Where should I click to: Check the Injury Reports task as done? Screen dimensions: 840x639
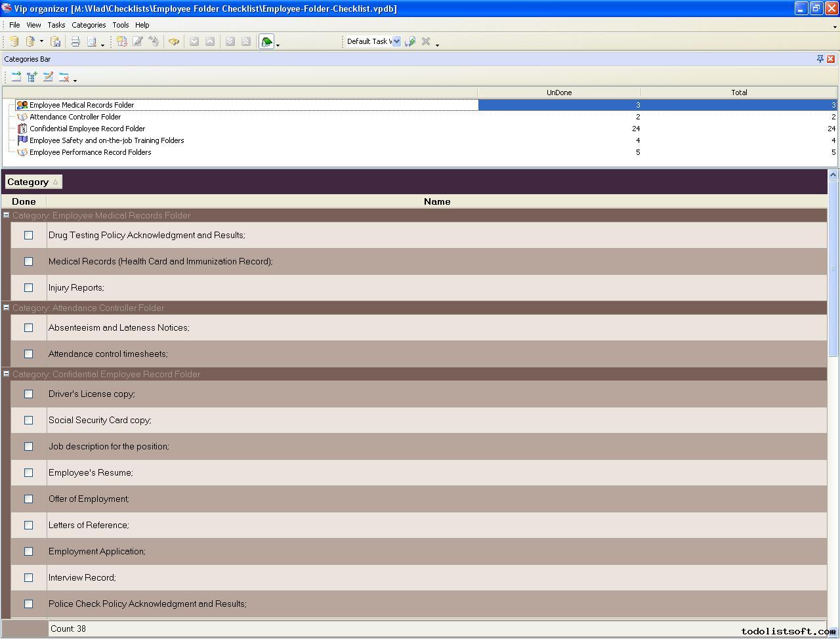coord(28,288)
